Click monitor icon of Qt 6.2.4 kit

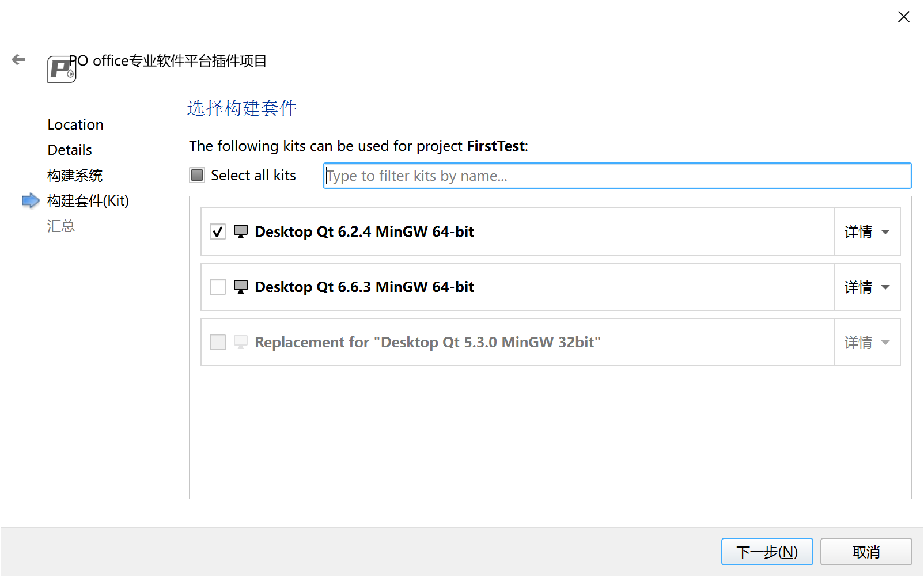click(x=241, y=231)
